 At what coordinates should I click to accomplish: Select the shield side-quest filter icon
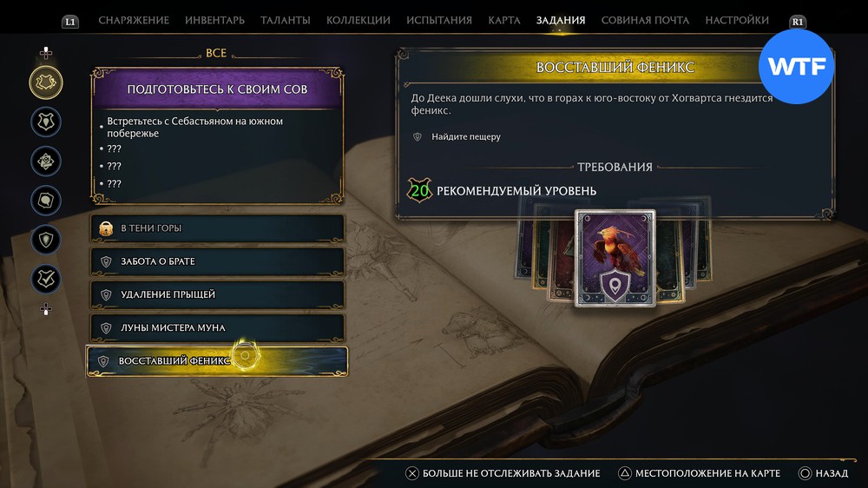pos(46,240)
